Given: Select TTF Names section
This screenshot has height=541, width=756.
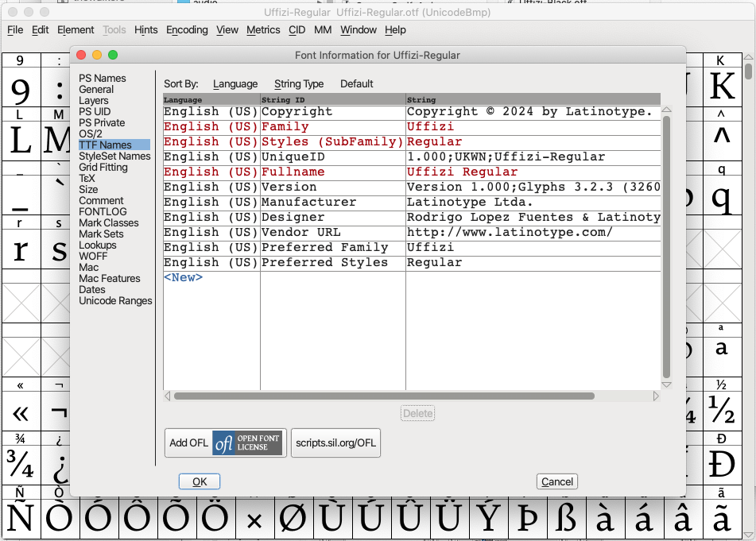Looking at the screenshot, I should coord(114,145).
